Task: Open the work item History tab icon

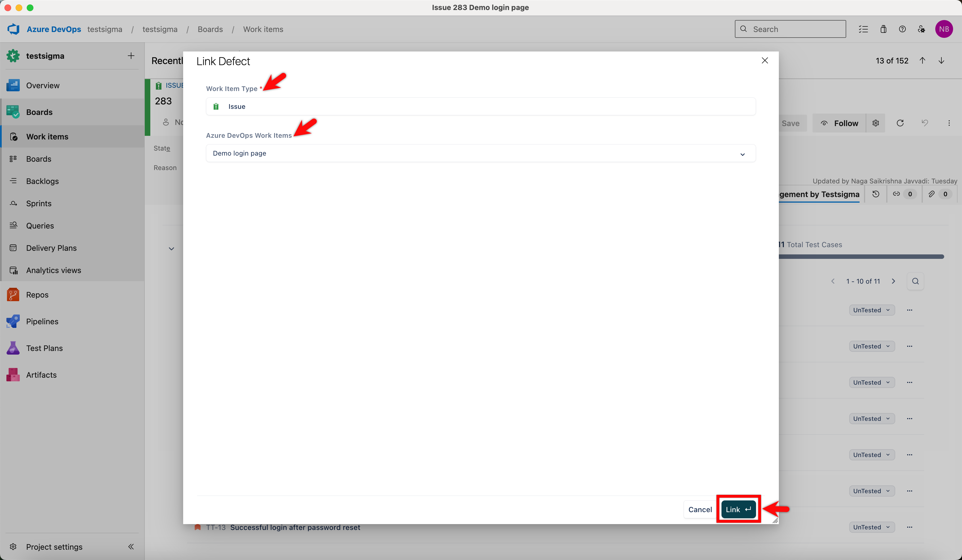Action: pyautogui.click(x=876, y=194)
